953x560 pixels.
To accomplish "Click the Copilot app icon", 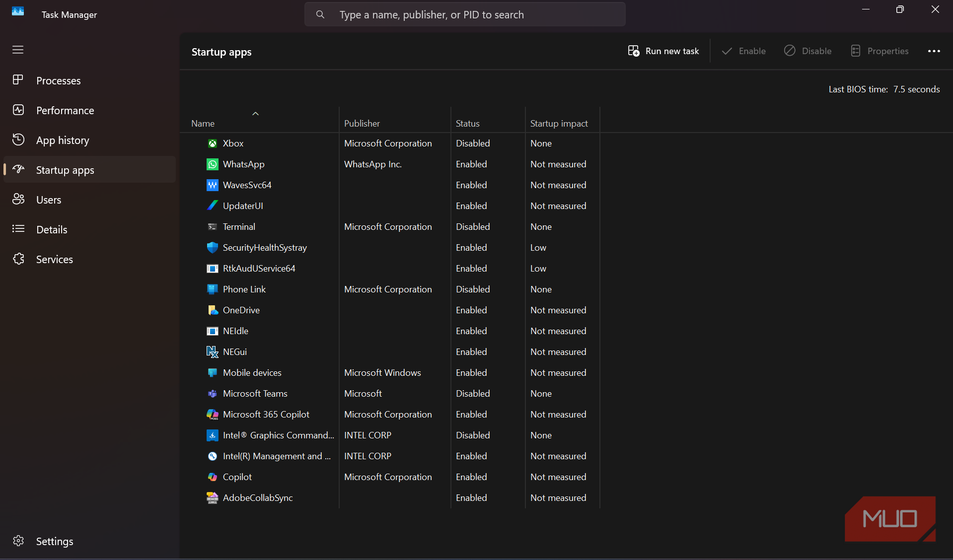I will (212, 477).
